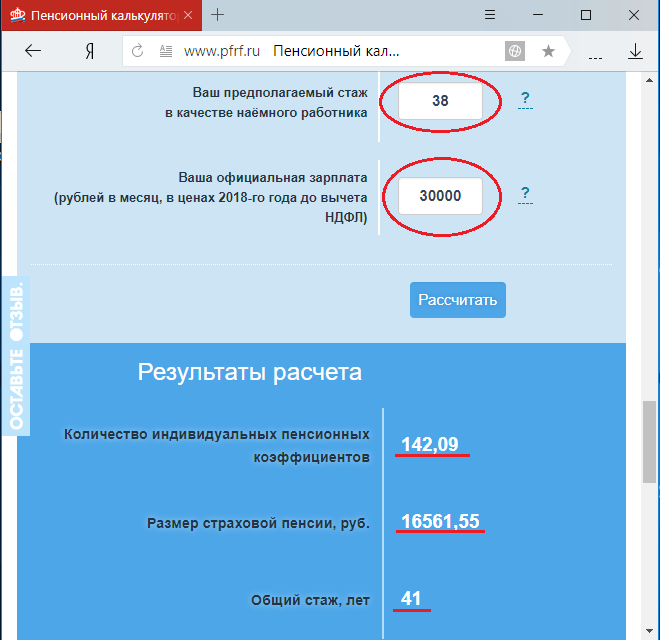Add a new tab with plus

[217, 15]
